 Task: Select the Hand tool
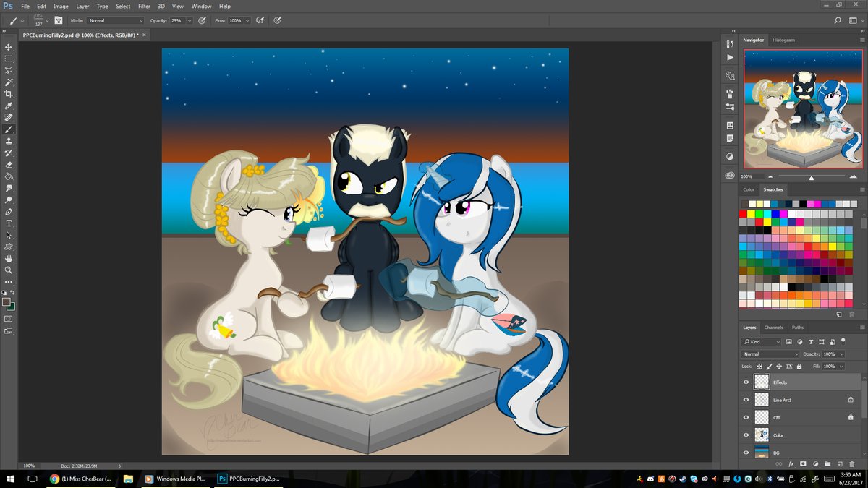click(9, 258)
